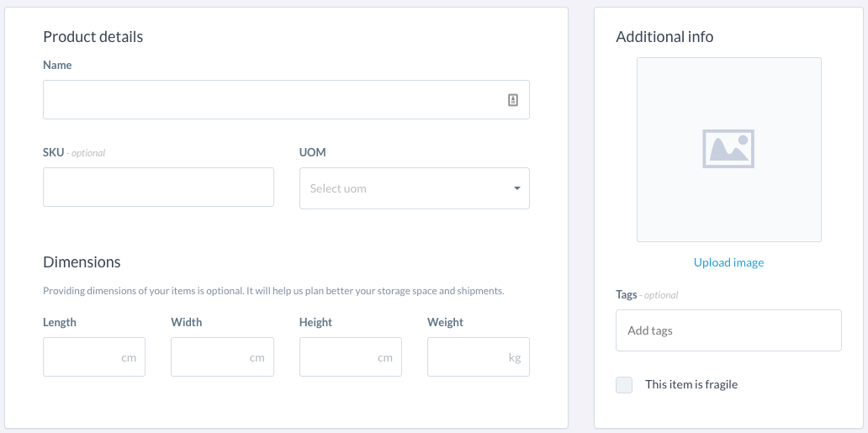
Task: Click the 'kg' unit in Weight field
Action: 515,357
